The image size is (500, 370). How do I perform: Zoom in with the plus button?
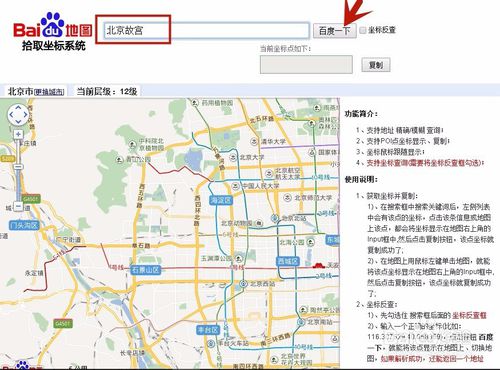point(18,134)
